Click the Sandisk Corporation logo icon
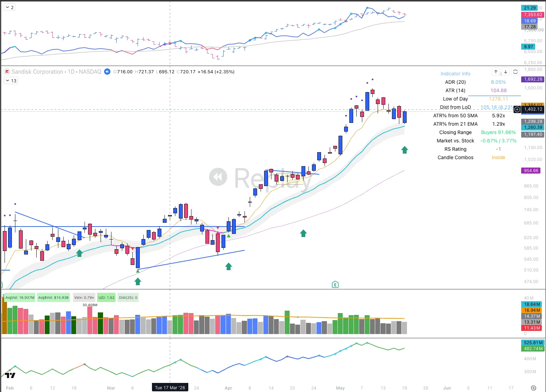The image size is (546, 392). click(7, 72)
